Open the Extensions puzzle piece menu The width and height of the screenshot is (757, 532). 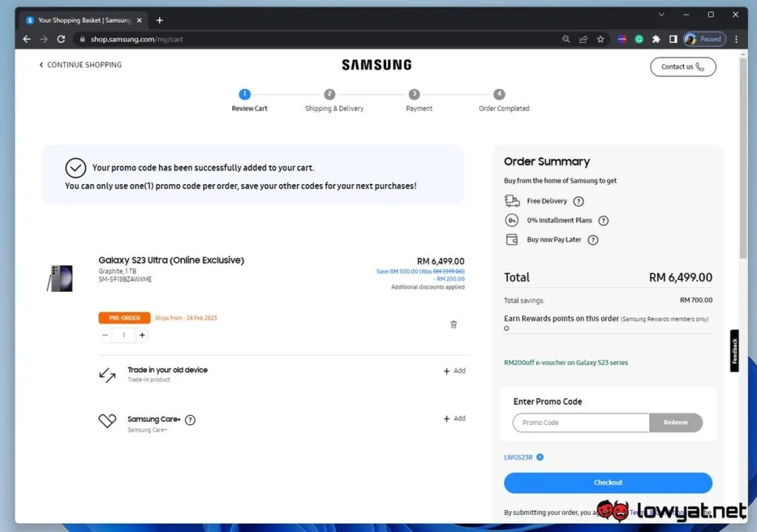pyautogui.click(x=656, y=39)
